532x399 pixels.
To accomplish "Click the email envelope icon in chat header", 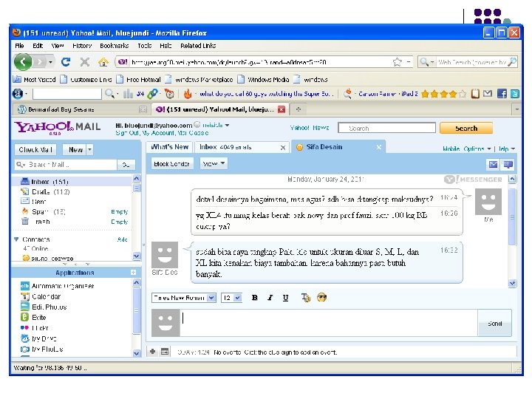I will 494,165.
